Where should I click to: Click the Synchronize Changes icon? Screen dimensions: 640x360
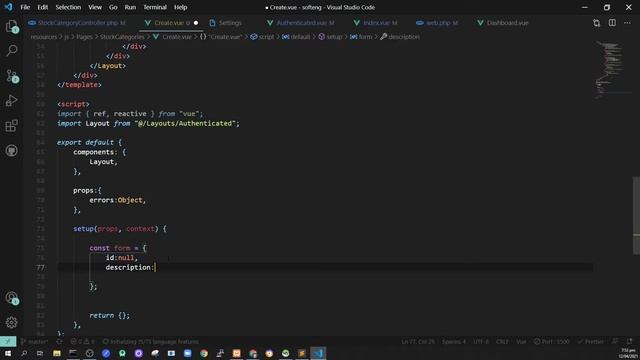[60, 341]
